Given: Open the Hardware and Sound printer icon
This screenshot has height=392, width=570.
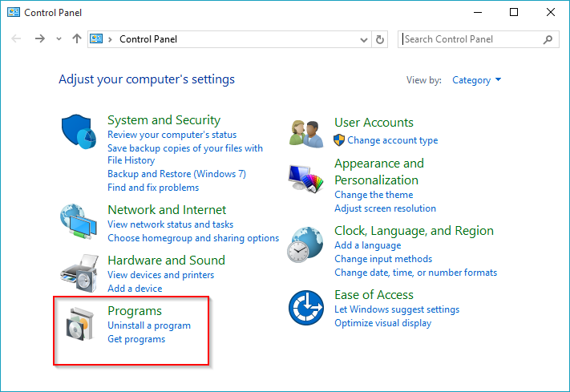Looking at the screenshot, I should point(79,273).
